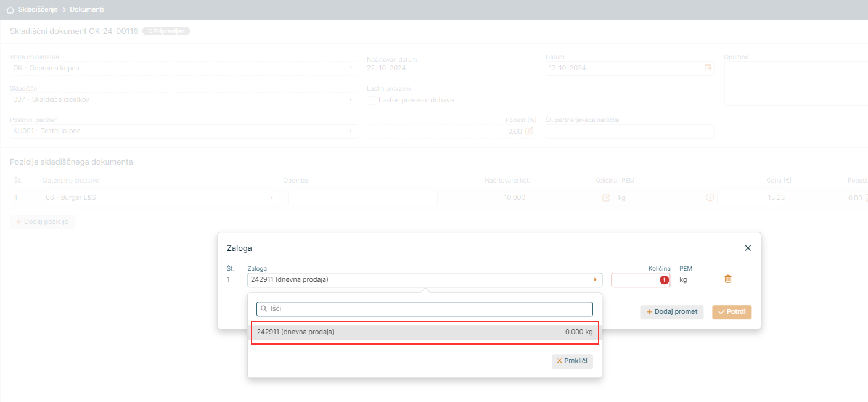Delete the stock row with trash icon
The height and width of the screenshot is (402, 868).
tap(727, 279)
